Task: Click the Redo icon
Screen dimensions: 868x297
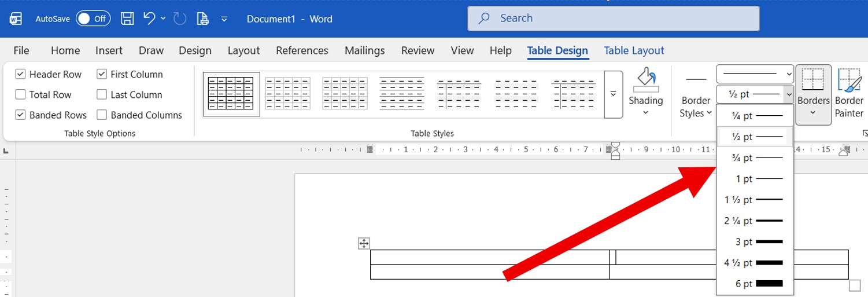Action: [x=180, y=19]
